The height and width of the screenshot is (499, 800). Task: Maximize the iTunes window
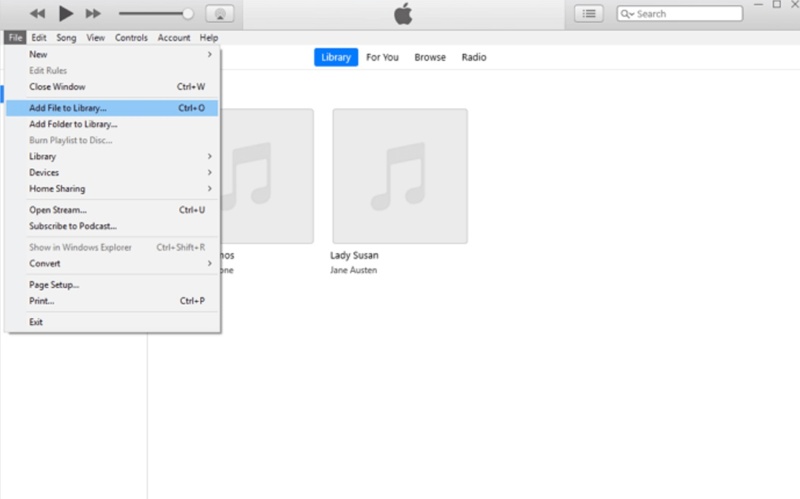pos(777,5)
